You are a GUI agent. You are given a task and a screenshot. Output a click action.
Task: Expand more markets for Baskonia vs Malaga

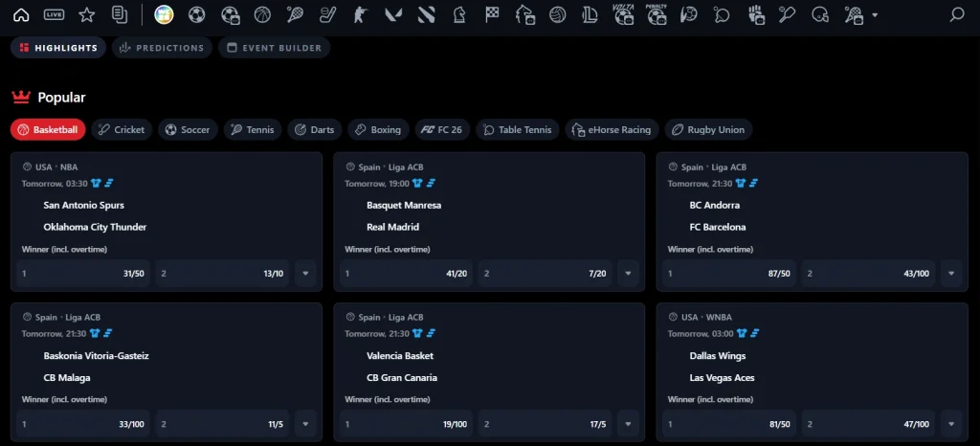coord(305,424)
